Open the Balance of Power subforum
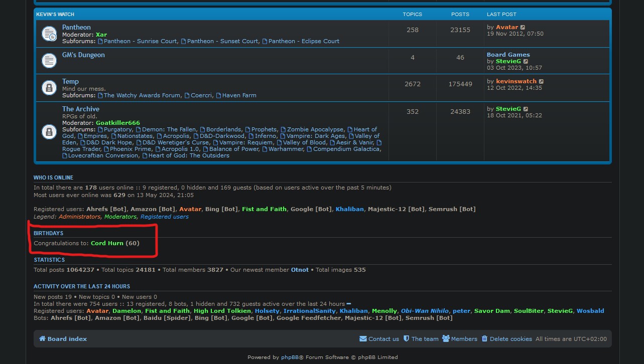 coord(230,149)
